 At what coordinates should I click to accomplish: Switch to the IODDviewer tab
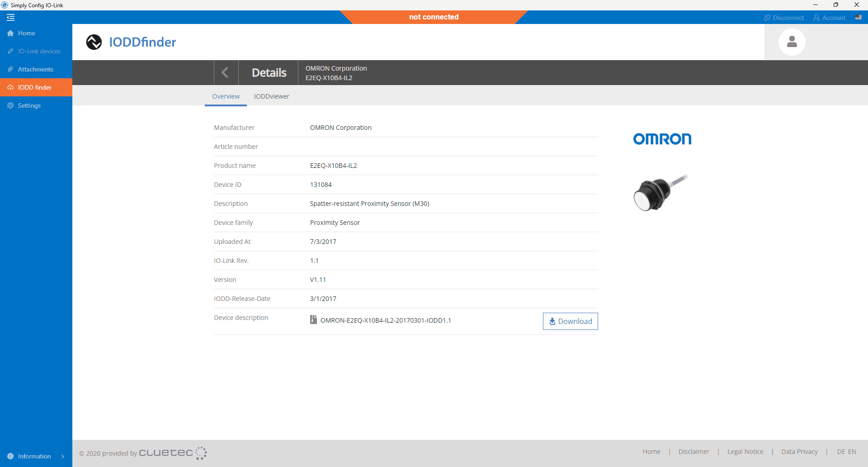click(x=271, y=96)
